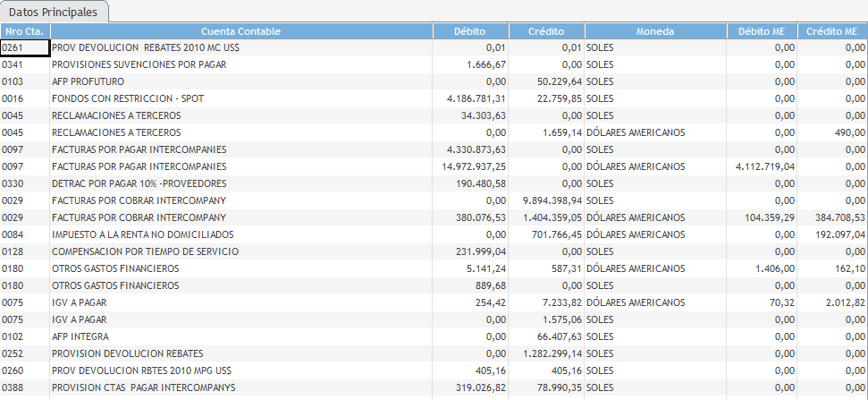Select the PROVISION CTAS PAGAR INTERCOMPANYS row
Screen dimensions: 868x400
click(143, 387)
